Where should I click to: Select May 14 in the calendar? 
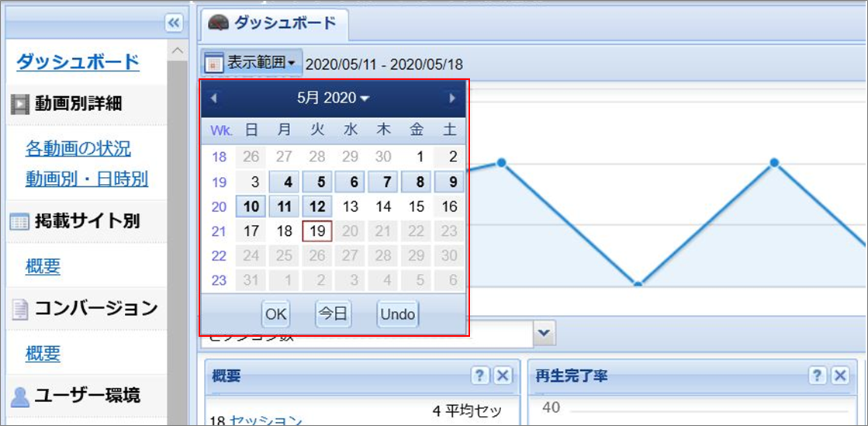384,206
